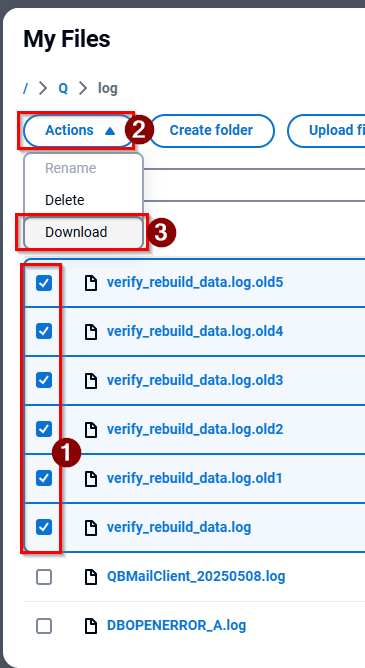Click file icon beside verify_rebuild_data.log.old5
The image size is (365, 668).
(90, 283)
